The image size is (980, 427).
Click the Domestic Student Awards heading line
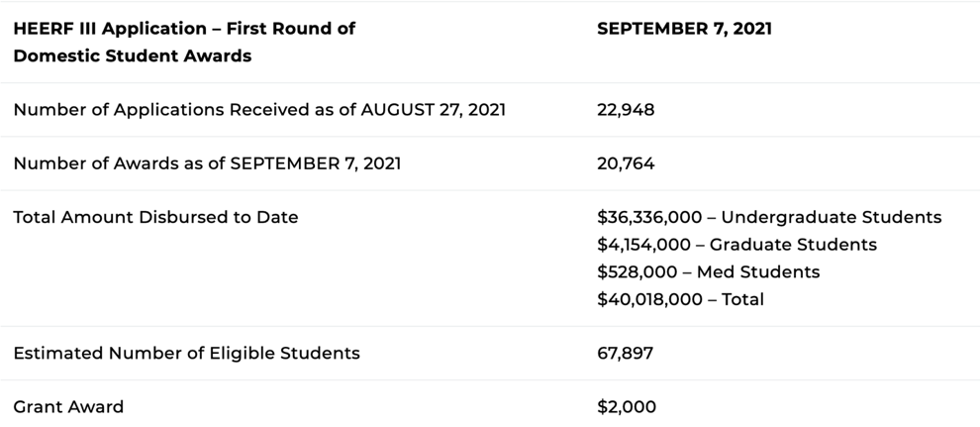click(133, 56)
